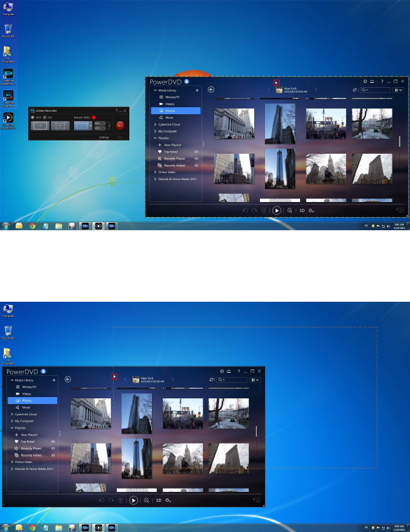This screenshot has width=410, height=532.
Task: Click the rotate left icon in upper PowerDVD
Action: point(245,211)
